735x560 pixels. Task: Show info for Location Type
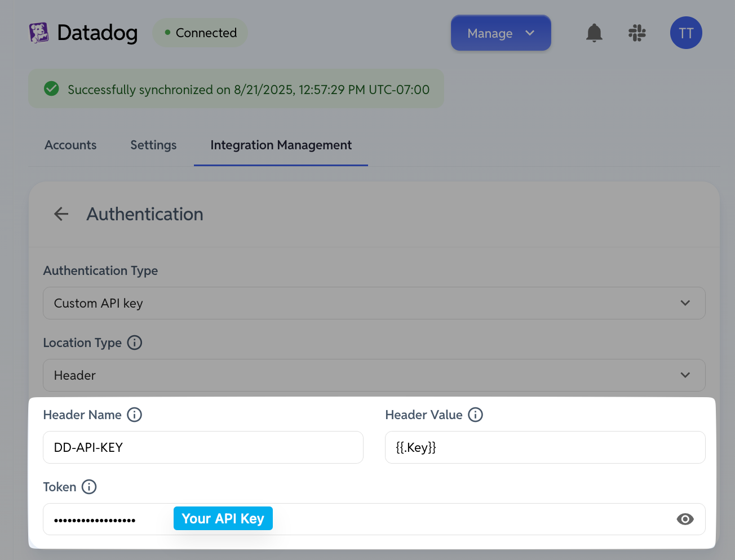point(135,343)
